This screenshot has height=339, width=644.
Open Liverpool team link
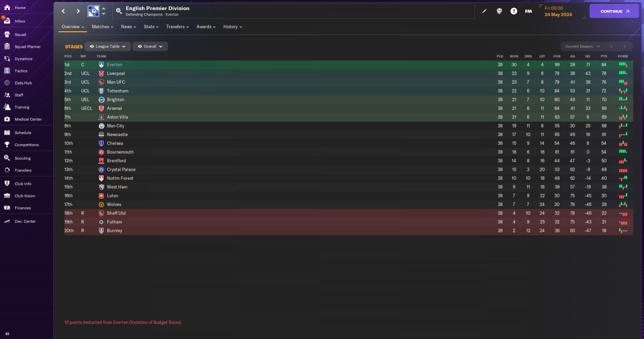click(x=116, y=74)
